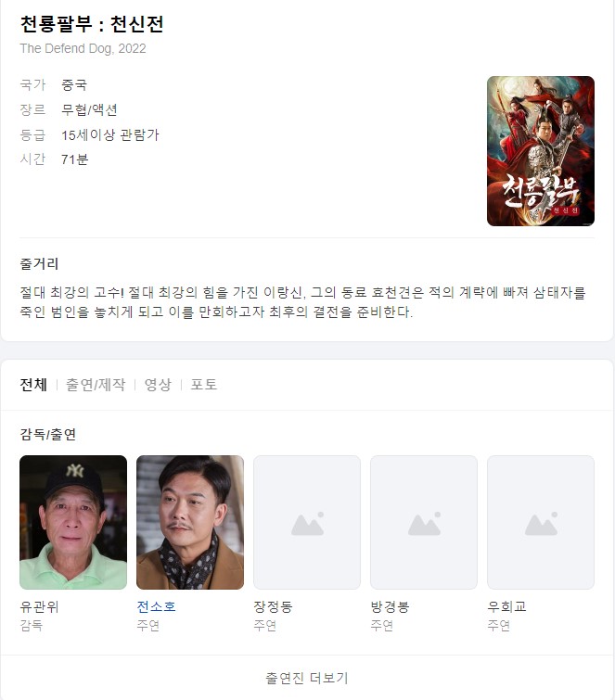
Task: Click actor 전소호's photo
Action: 190,522
